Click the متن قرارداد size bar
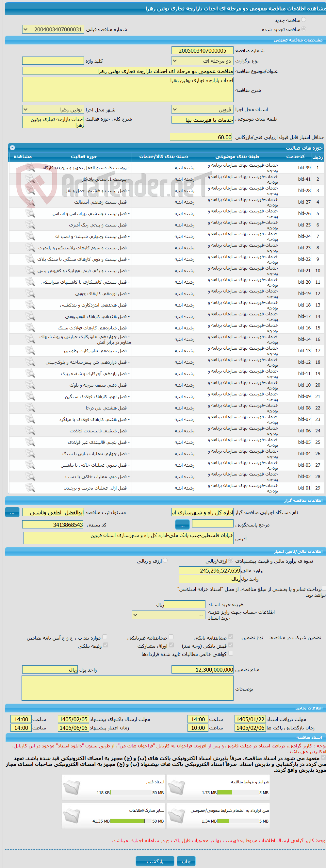Viewport: 326px width, 868px height. coord(238,821)
